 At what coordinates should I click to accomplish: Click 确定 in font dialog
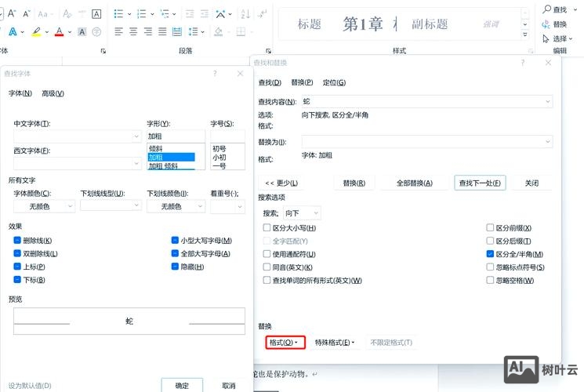coord(182,385)
